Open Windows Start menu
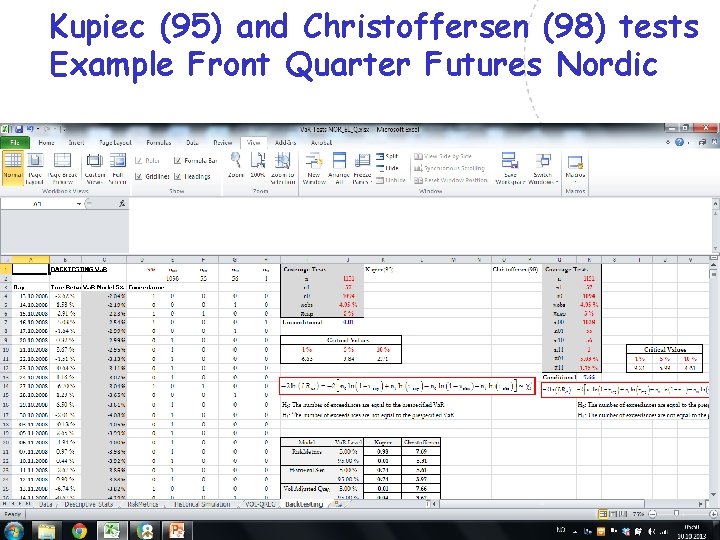This screenshot has width=720, height=540. tap(12, 531)
